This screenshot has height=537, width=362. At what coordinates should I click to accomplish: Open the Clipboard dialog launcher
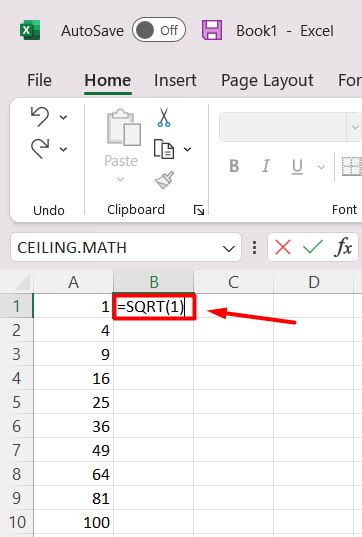(x=199, y=210)
